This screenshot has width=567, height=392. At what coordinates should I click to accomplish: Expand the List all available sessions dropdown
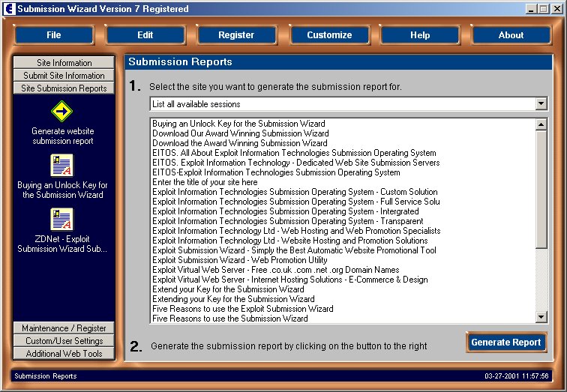coord(541,104)
